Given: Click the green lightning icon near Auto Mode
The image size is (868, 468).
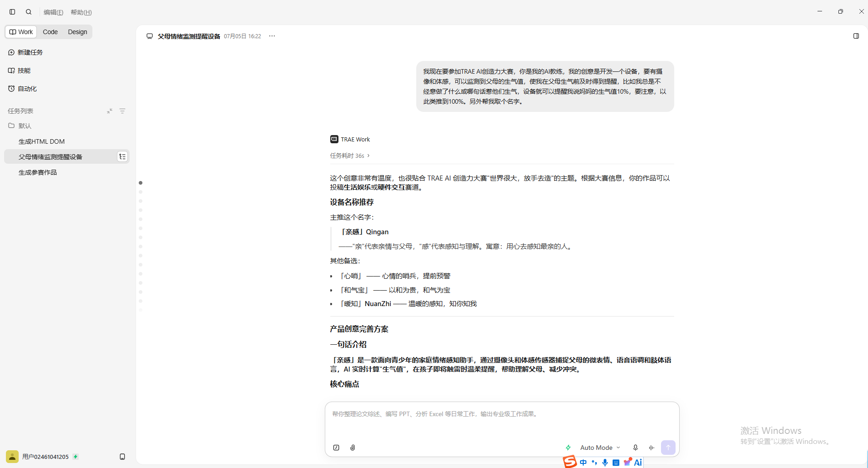Looking at the screenshot, I should 568,448.
